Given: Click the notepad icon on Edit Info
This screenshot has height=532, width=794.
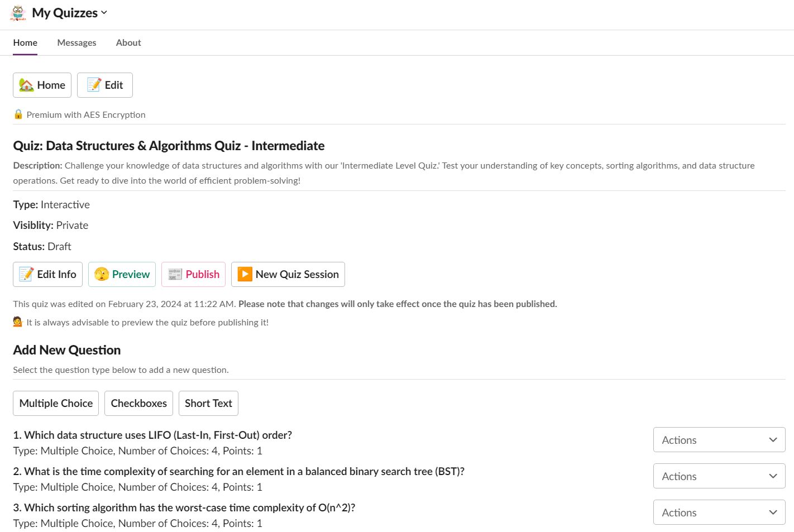Looking at the screenshot, I should pos(26,274).
